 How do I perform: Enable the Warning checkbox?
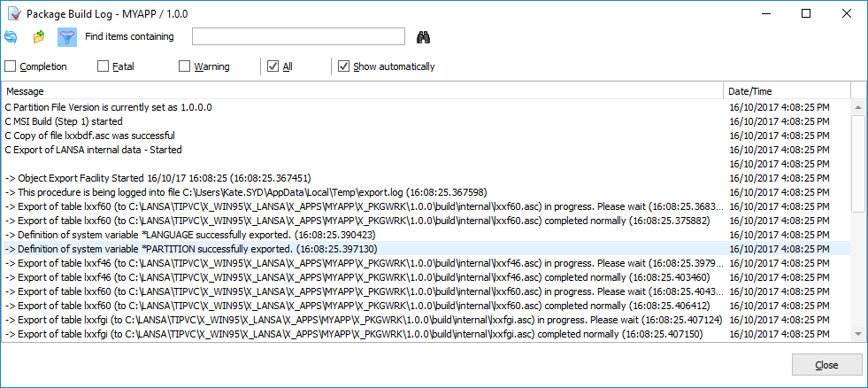click(x=184, y=66)
